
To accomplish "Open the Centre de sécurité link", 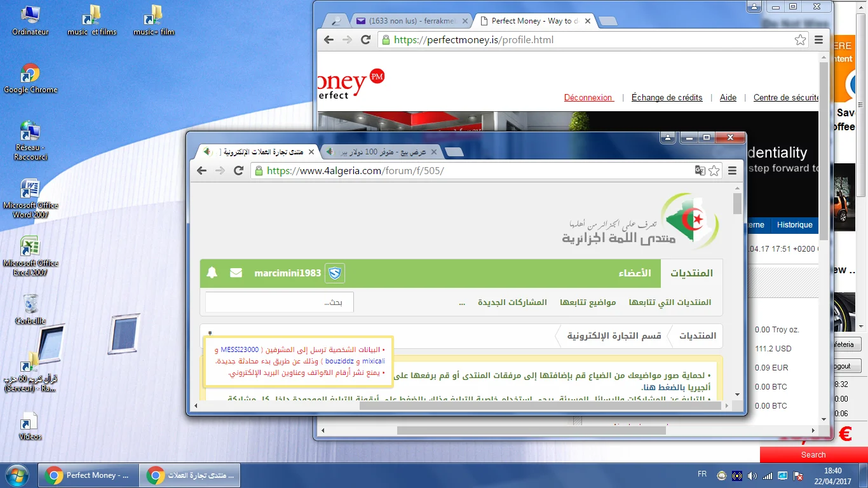I will [785, 98].
